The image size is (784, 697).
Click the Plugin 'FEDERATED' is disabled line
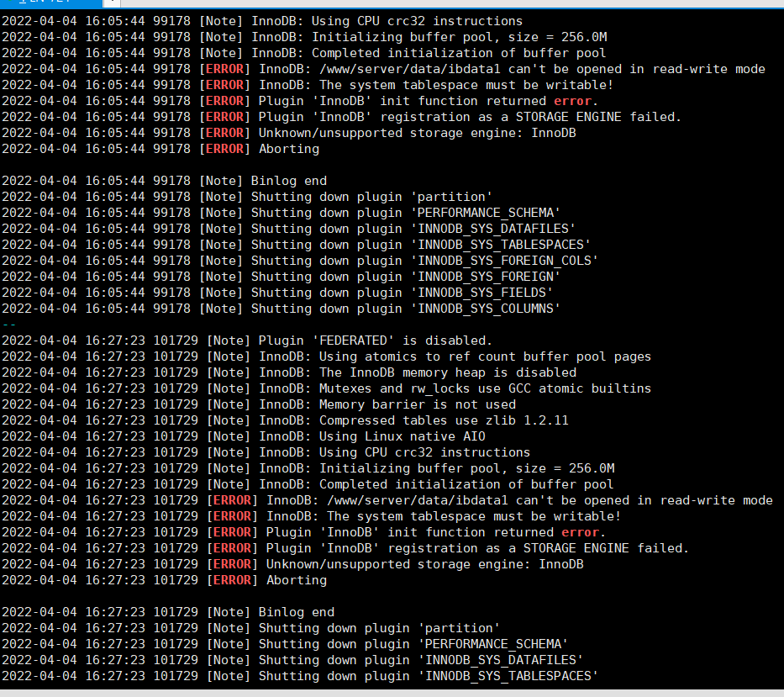pyautogui.click(x=247, y=341)
